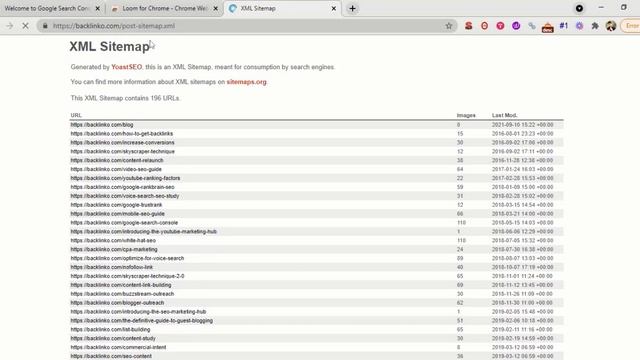Open the purple gear extension icon
This screenshot has width=640, height=360.
579,26
